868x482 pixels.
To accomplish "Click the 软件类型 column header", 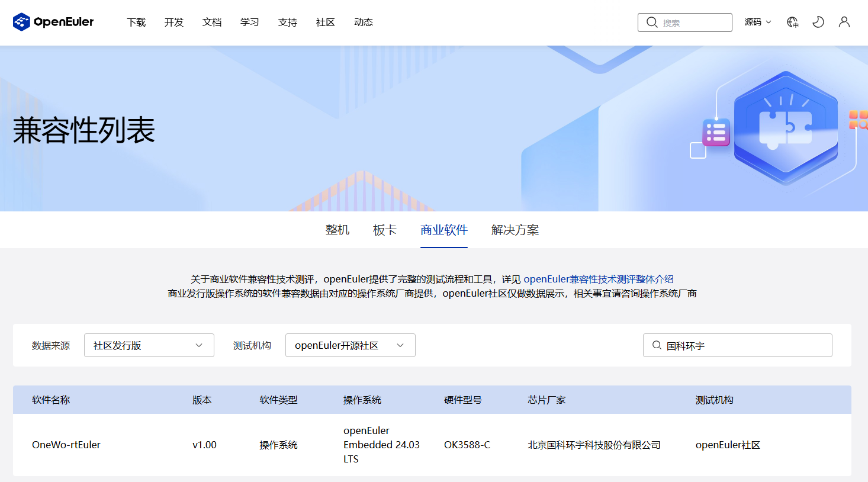I will 278,400.
